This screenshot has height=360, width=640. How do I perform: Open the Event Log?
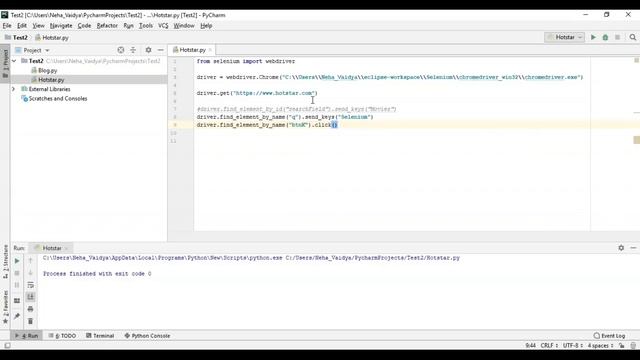click(x=609, y=336)
